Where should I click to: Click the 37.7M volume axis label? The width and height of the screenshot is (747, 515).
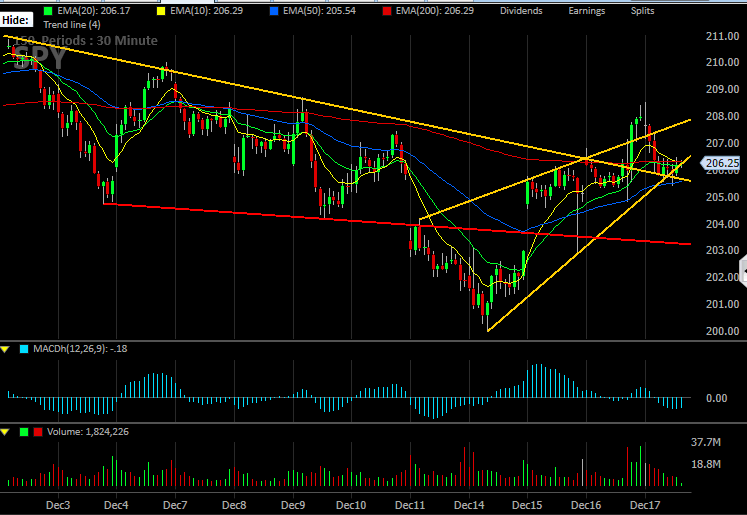click(706, 442)
